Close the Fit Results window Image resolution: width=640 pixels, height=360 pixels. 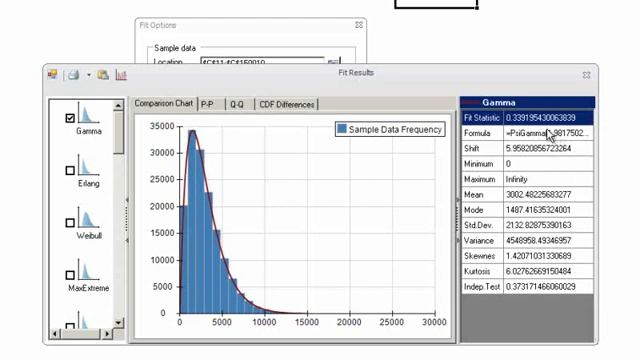[x=587, y=75]
